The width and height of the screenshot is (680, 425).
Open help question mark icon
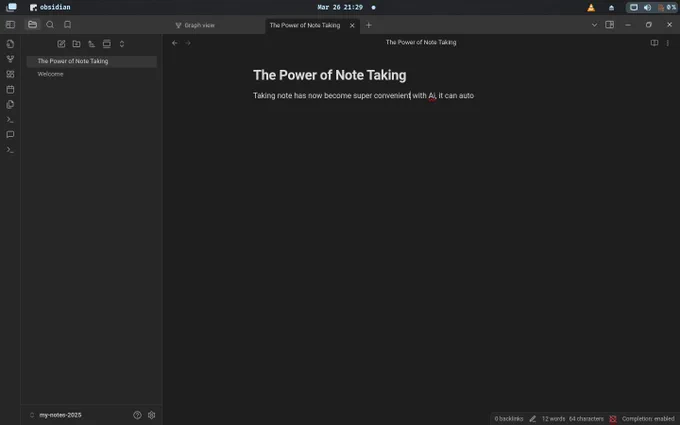[137, 415]
